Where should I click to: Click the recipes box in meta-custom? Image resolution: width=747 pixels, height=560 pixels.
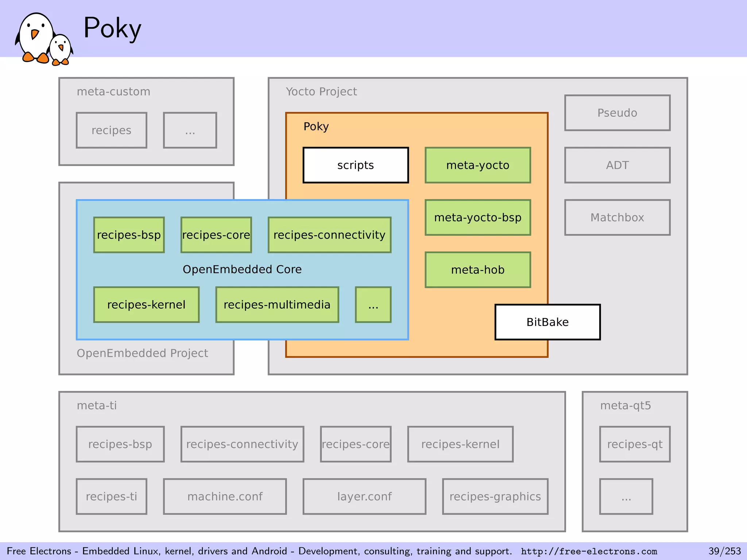(x=111, y=130)
